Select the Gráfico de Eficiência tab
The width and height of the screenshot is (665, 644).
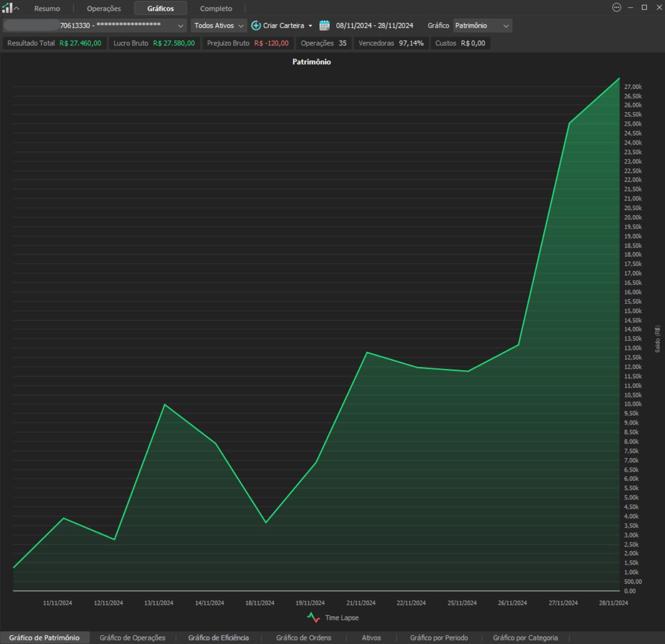[218, 637]
